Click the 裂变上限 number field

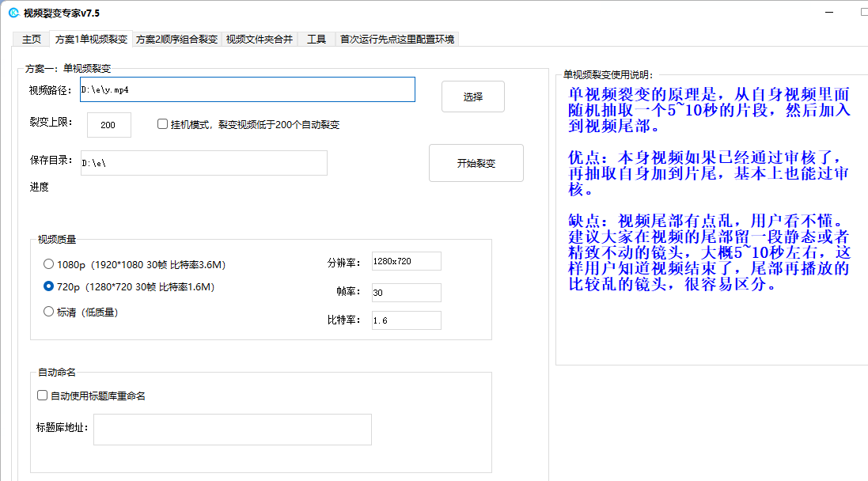[x=108, y=125]
